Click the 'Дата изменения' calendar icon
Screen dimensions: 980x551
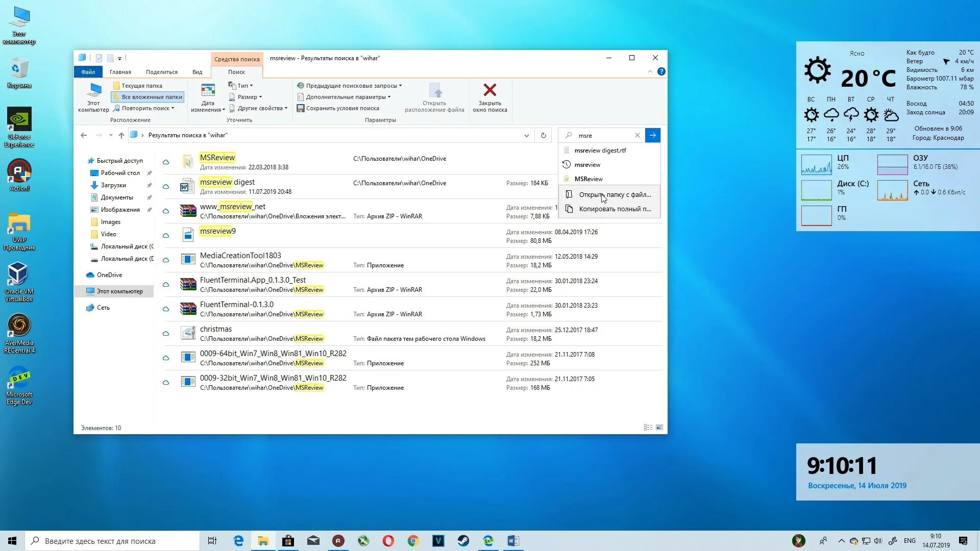coord(208,91)
